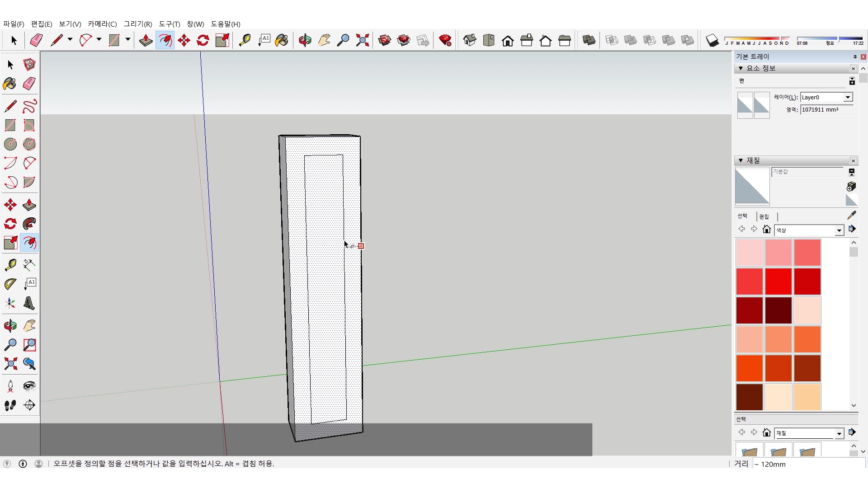Screen dimensions: 868x488
Task: Open the Layer0 layer dropdown
Action: pos(848,97)
